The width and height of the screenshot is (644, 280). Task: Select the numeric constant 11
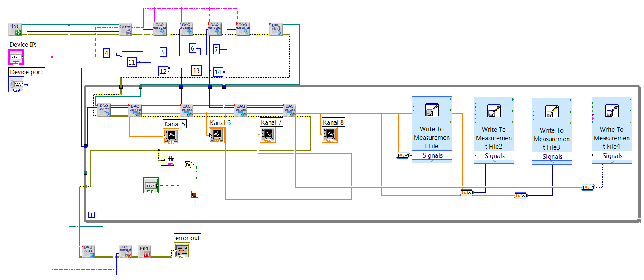coord(132,63)
